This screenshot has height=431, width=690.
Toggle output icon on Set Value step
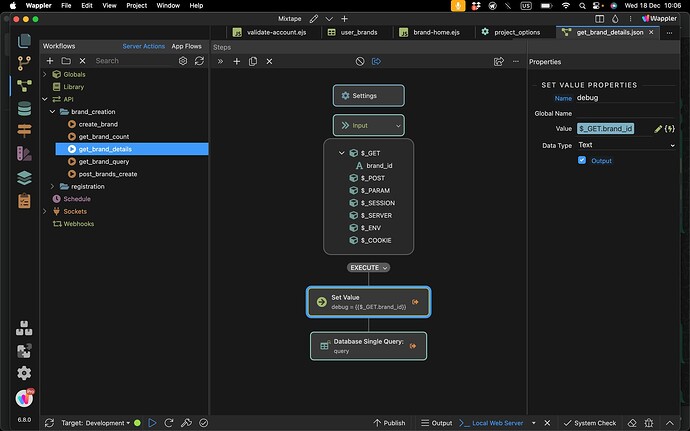tap(415, 302)
